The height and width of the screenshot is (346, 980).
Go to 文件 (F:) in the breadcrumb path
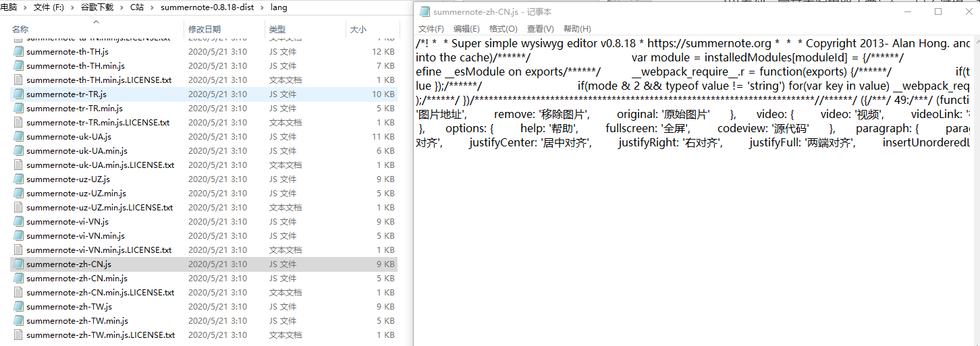pyautogui.click(x=50, y=7)
